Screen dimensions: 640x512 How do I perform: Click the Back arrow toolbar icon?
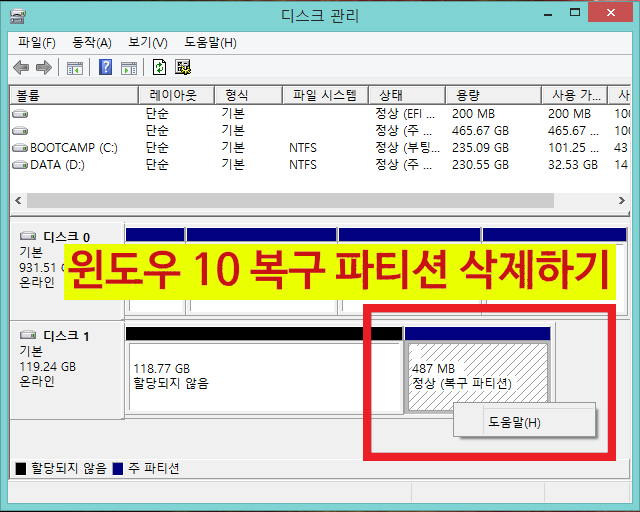click(x=21, y=67)
